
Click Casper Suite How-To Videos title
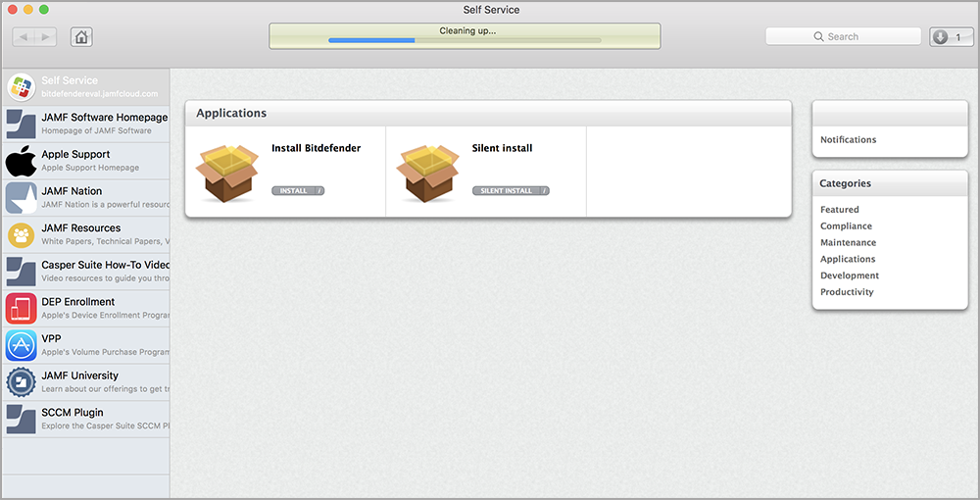tap(105, 265)
